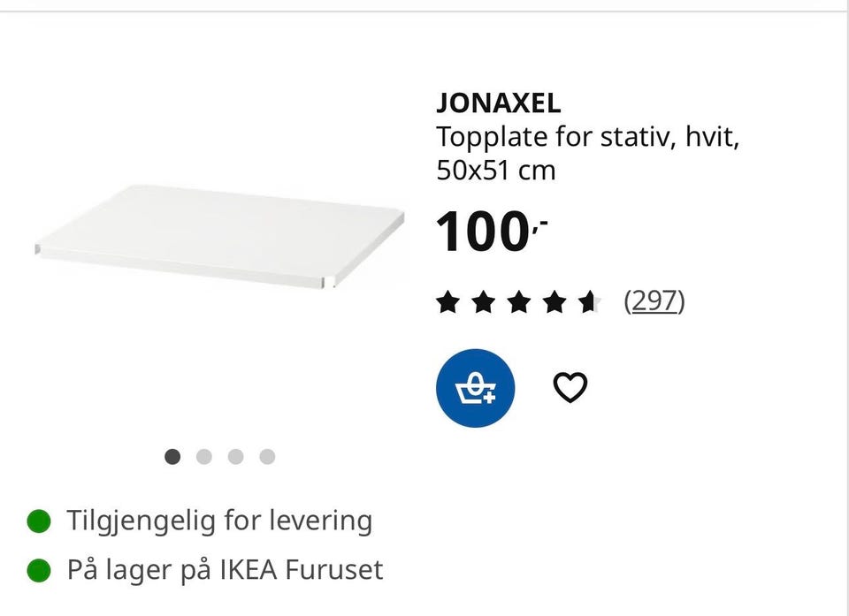
Task: Click the third rating star
Action: (519, 303)
